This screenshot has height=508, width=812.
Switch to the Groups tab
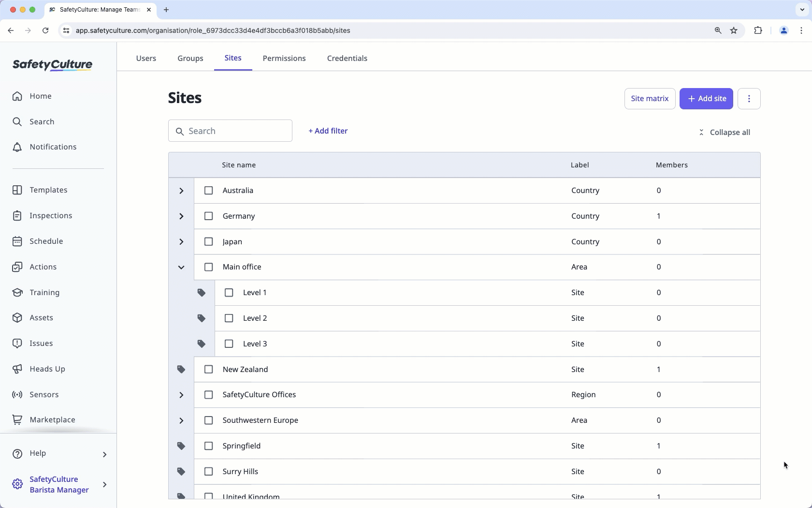[190, 58]
